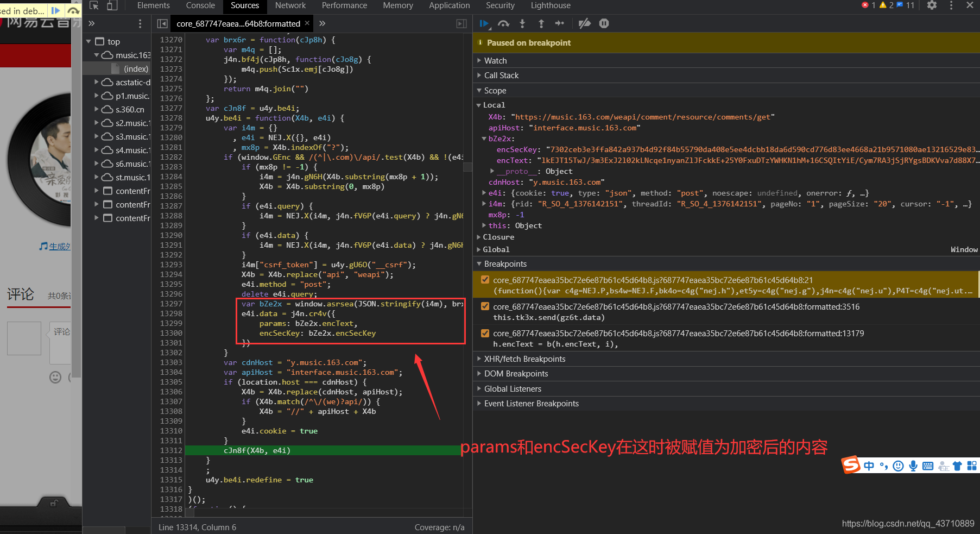Click the 生成 link on the page
Screen dimensions: 980x534
(59, 247)
